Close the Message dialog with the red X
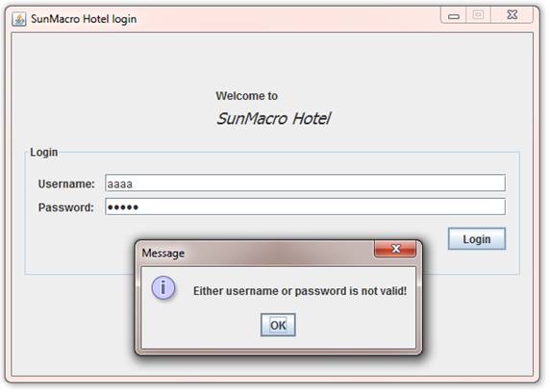The image size is (550, 392). [x=396, y=249]
